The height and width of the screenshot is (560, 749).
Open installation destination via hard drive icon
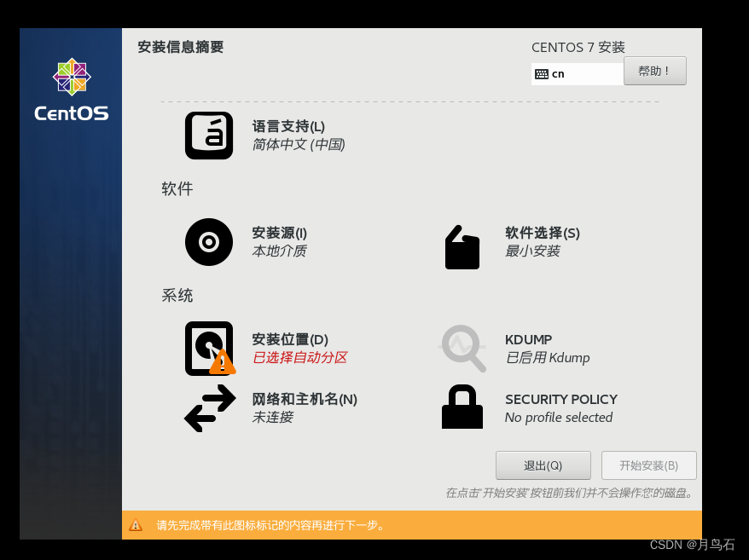[x=210, y=349]
